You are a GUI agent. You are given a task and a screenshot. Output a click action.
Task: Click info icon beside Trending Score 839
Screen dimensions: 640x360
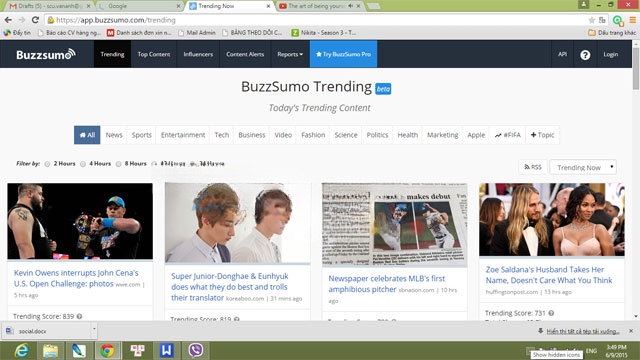coord(80,316)
